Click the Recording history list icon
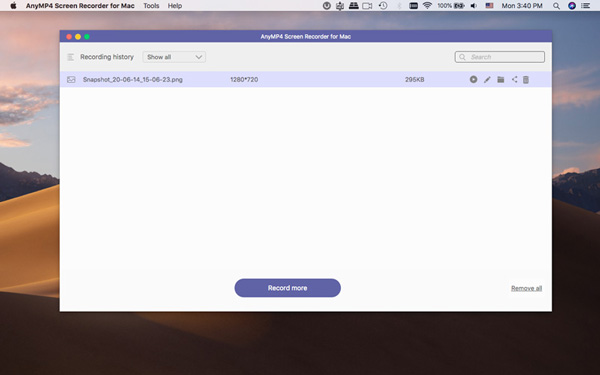This screenshot has width=600, height=375. (x=70, y=57)
